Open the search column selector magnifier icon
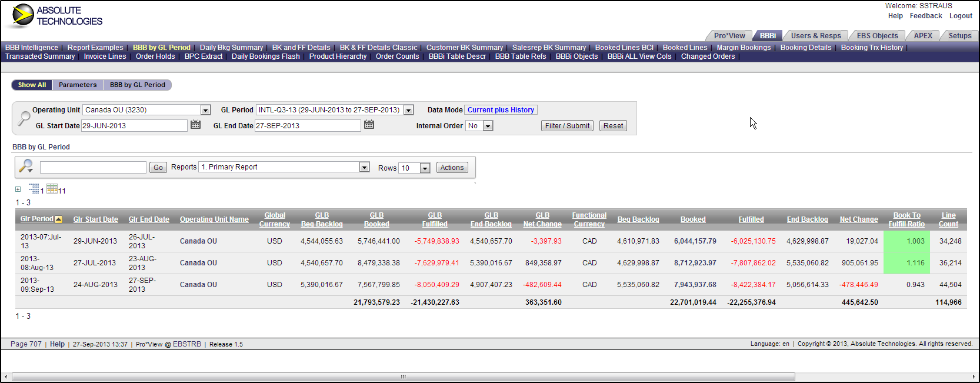Screen dimensions: 980x383 click(26, 166)
